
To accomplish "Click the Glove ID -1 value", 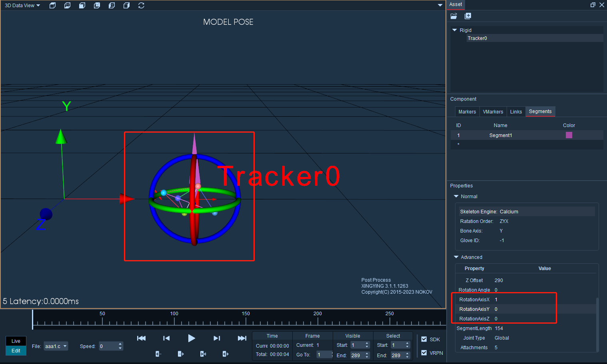I will click(502, 241).
